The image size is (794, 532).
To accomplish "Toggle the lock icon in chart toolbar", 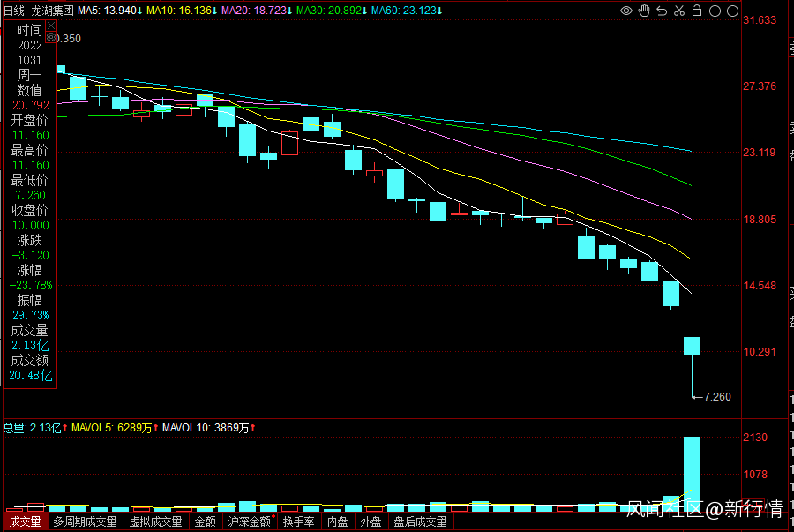I will 697,11.
